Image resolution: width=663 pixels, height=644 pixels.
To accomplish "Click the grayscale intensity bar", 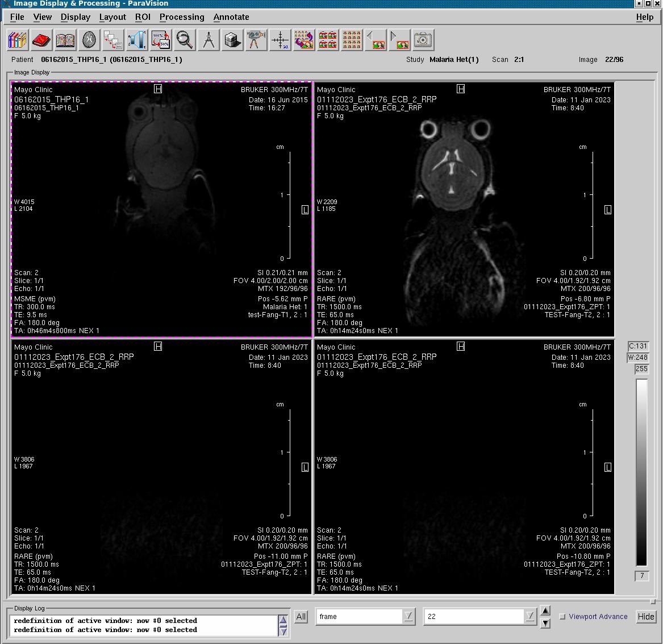I will 641,472.
